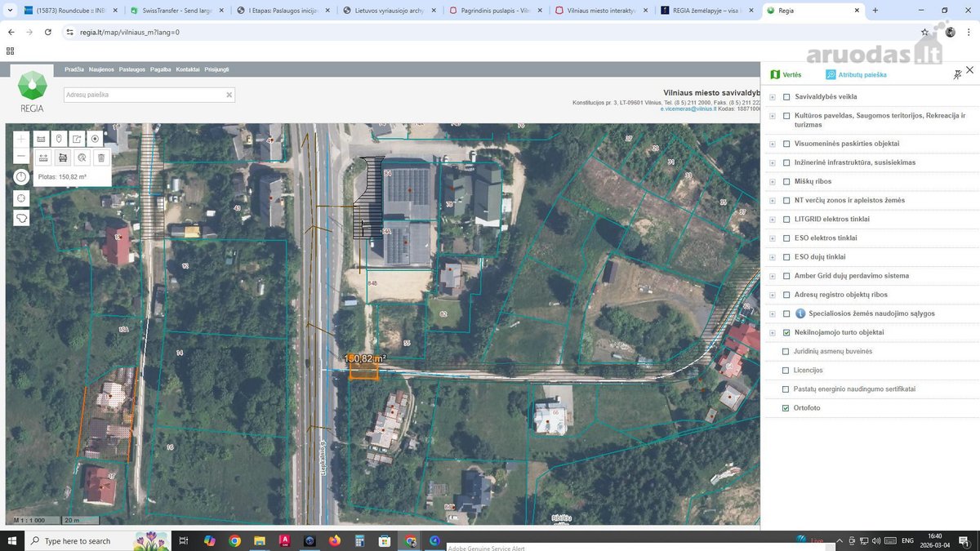The image size is (980, 551).
Task: Zoom out of the map
Action: [x=21, y=157]
